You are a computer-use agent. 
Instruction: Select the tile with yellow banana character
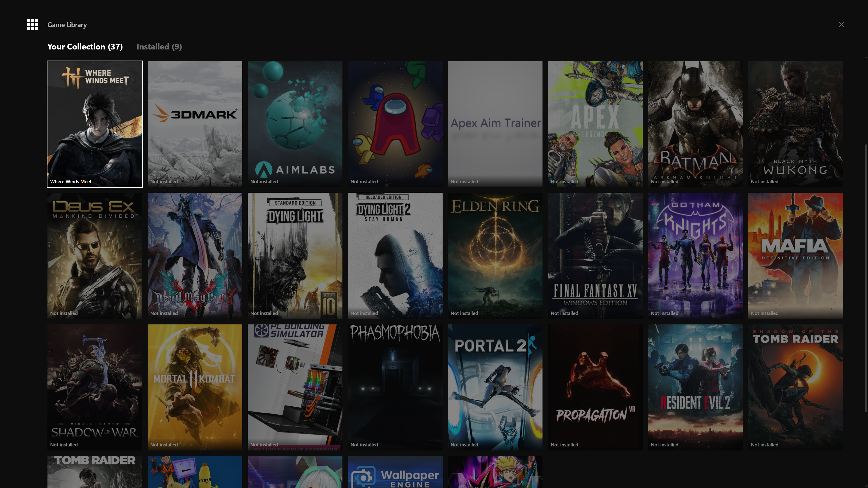pyautogui.click(x=195, y=472)
